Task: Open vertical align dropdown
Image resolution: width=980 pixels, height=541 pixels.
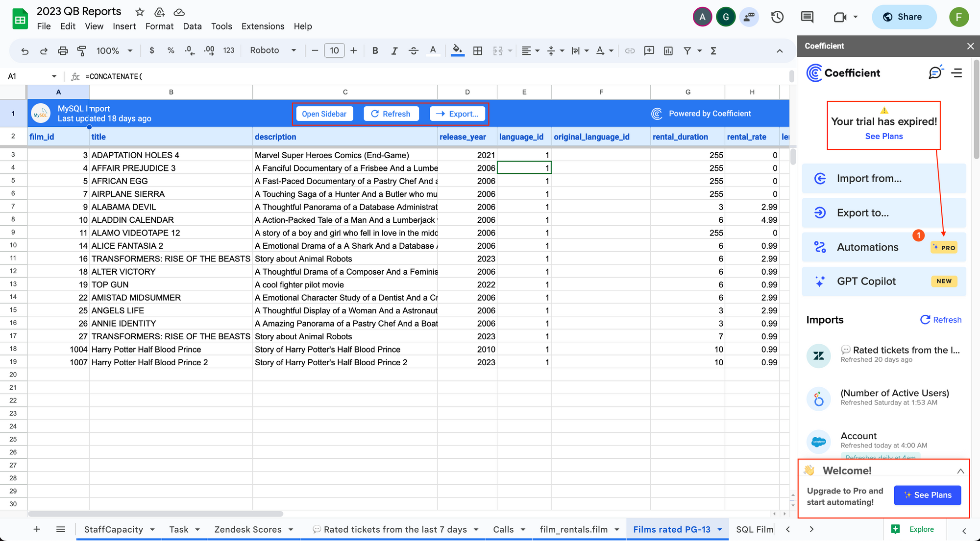Action: pos(555,50)
